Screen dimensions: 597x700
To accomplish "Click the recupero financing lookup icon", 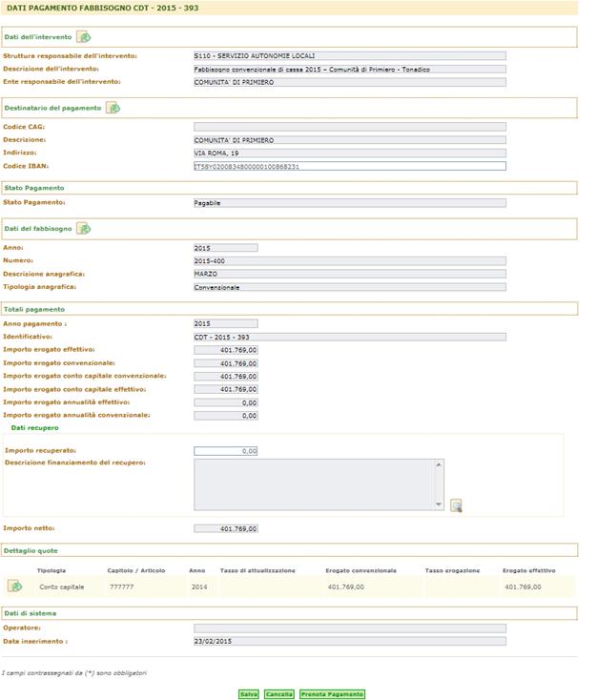I will [456, 505].
